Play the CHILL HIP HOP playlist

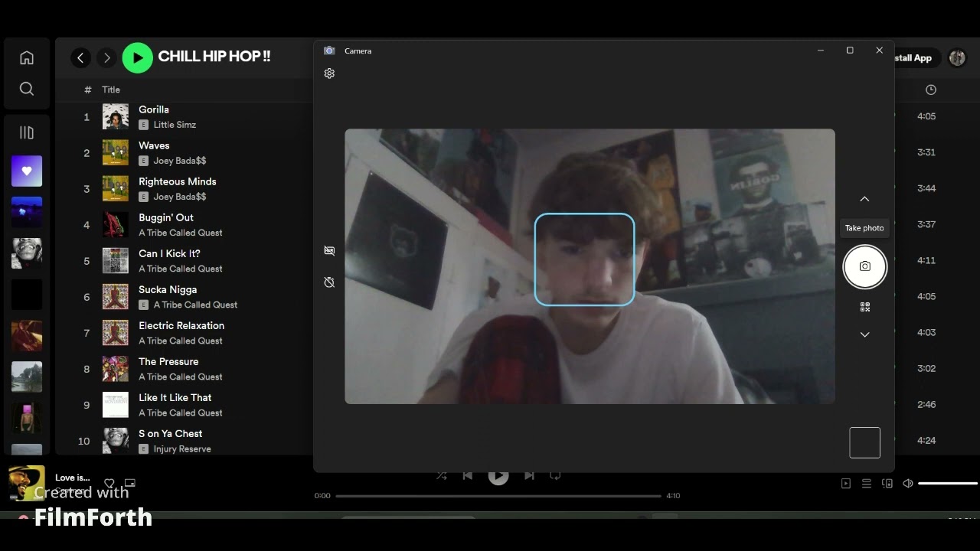[x=138, y=57]
